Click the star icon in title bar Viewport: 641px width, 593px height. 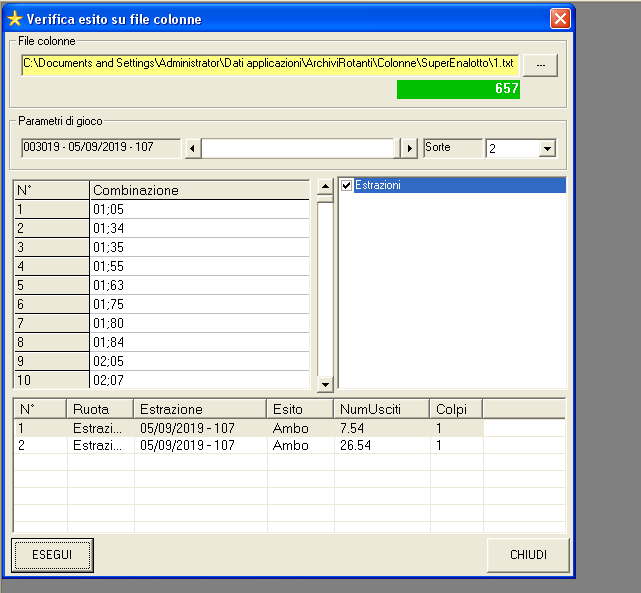[x=15, y=19]
